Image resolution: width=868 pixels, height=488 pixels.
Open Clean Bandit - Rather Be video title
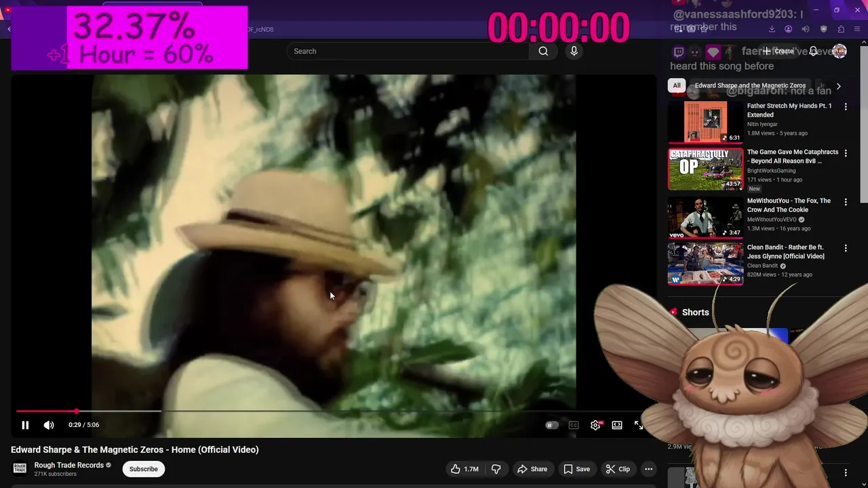coord(785,251)
